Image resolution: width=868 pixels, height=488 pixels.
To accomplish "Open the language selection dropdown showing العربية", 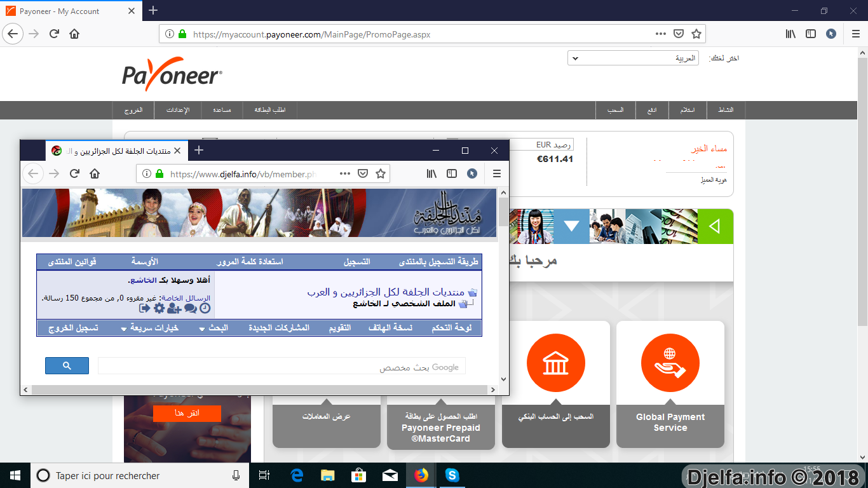I will tap(633, 58).
